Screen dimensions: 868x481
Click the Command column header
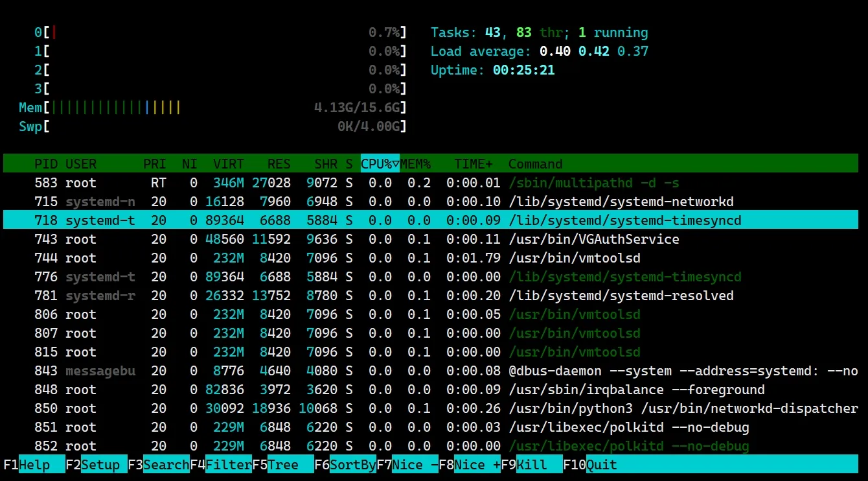click(535, 164)
